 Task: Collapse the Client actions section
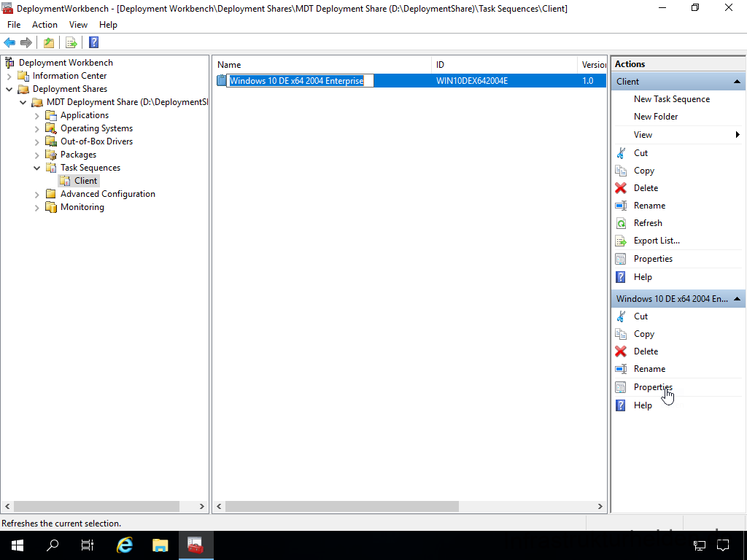click(737, 82)
